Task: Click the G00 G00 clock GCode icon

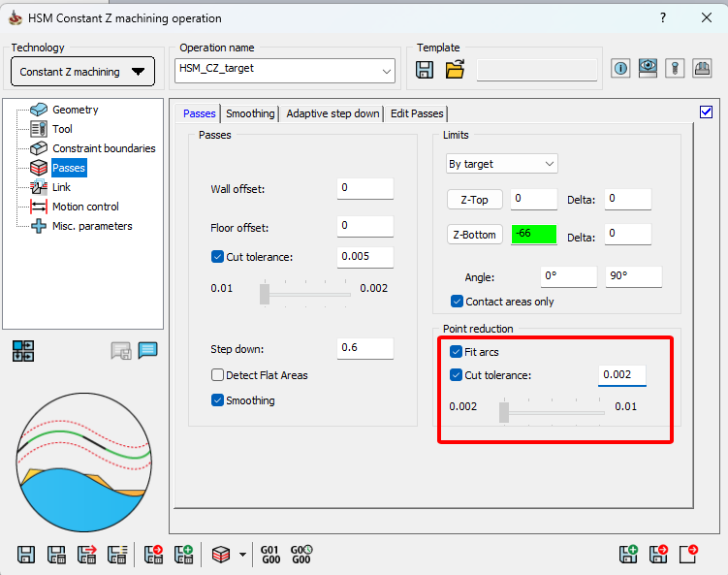Action: [301, 555]
